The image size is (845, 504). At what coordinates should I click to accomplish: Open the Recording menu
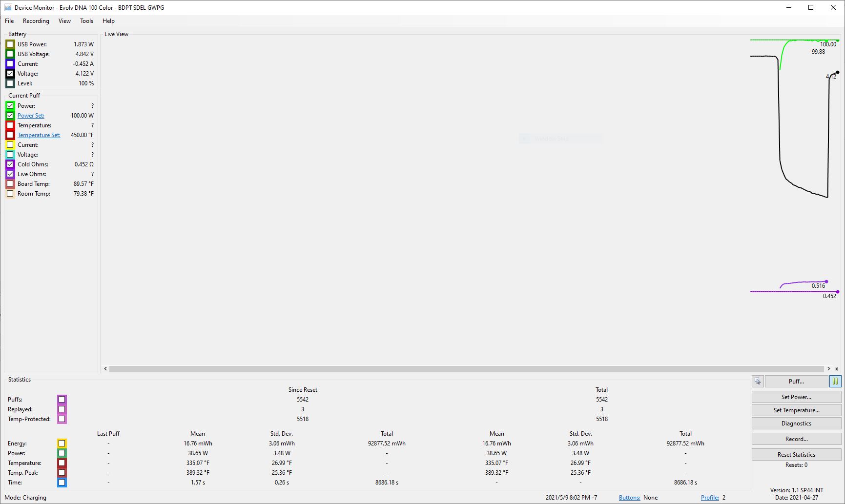tap(36, 21)
